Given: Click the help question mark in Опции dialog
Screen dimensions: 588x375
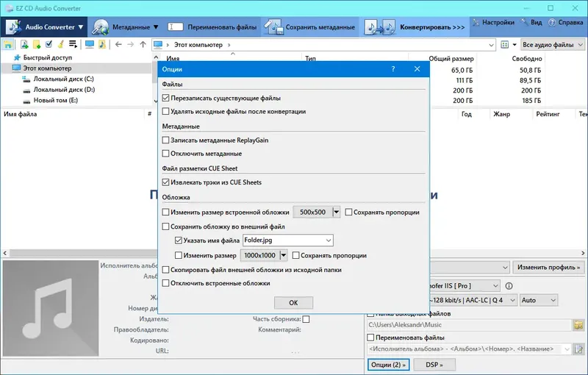Looking at the screenshot, I should (393, 69).
